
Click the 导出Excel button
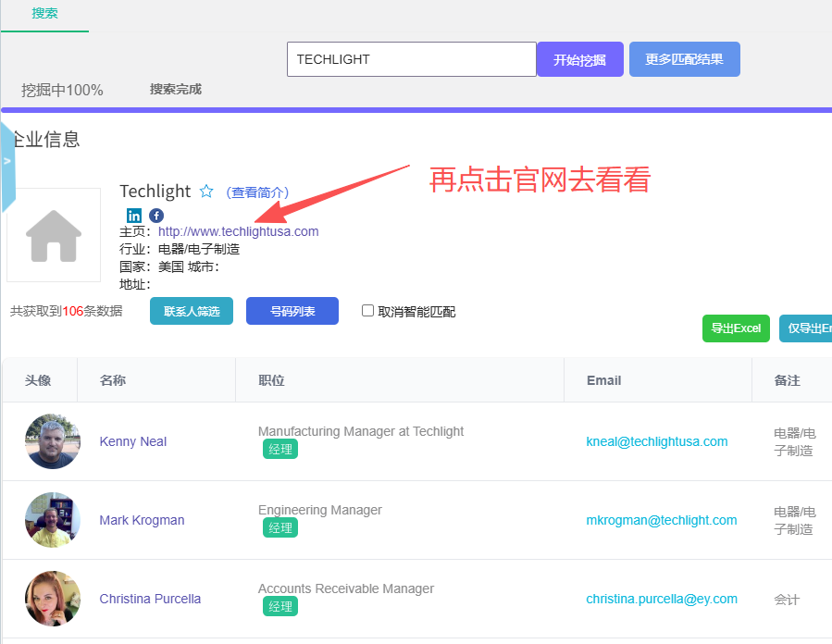tap(736, 328)
